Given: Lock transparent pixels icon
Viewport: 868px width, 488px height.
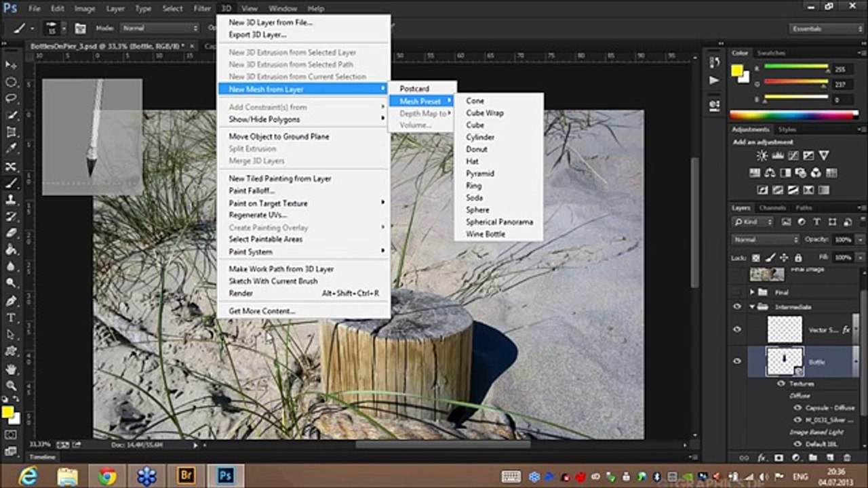Looking at the screenshot, I should (x=755, y=258).
